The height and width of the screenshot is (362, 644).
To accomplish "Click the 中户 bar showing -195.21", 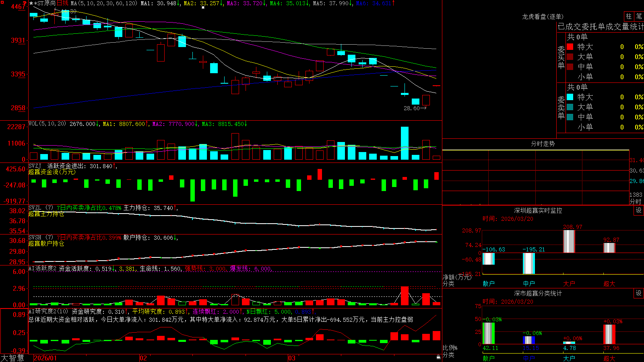I will (x=529, y=263).
